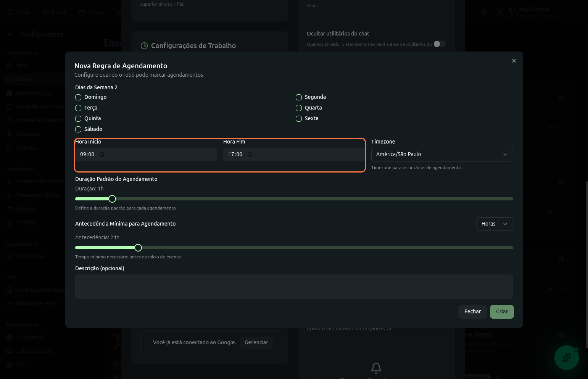Screen dimensions: 588x379
Task: Select the Quarta checkbox
Action: tap(299, 108)
